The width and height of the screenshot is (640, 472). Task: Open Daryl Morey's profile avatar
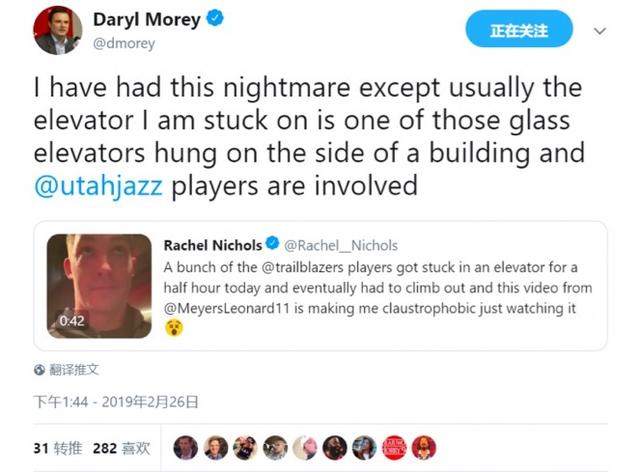[58, 30]
